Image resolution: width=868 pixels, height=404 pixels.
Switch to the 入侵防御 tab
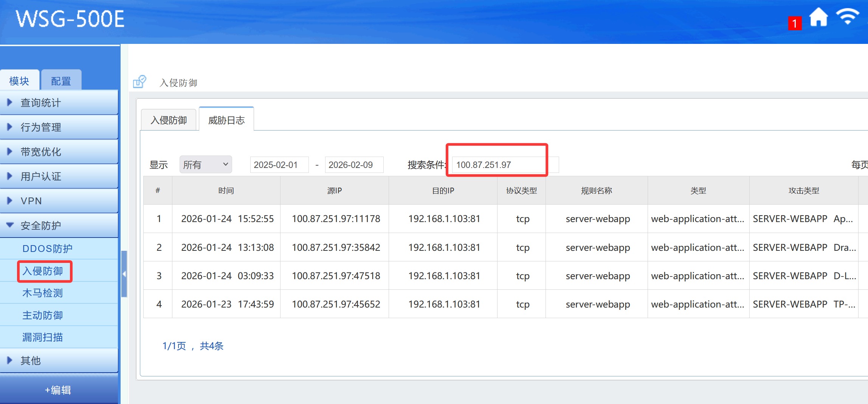point(169,120)
